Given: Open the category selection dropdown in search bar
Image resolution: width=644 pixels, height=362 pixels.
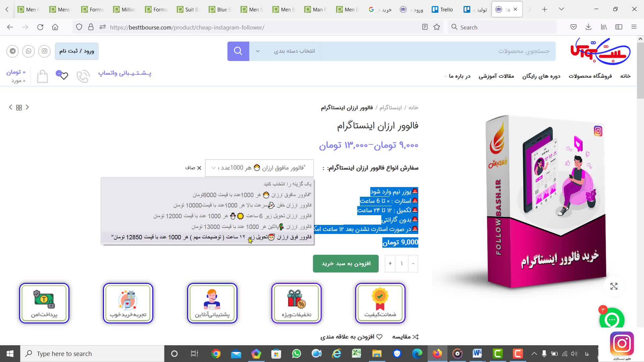Looking at the screenshot, I should coord(285,51).
